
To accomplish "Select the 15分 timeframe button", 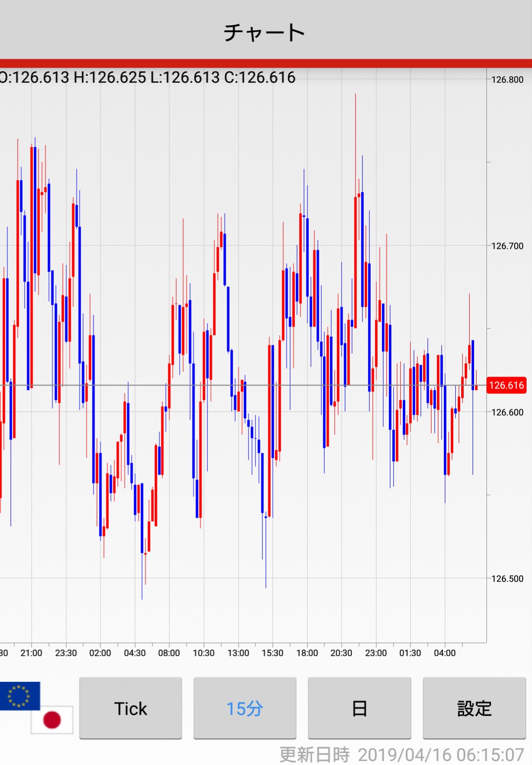I will (x=244, y=709).
